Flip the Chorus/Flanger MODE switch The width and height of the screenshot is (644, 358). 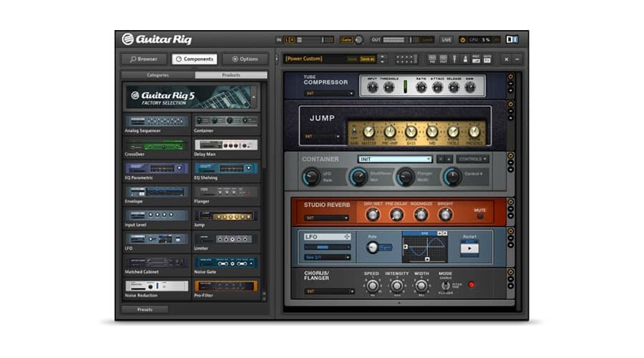point(445,285)
